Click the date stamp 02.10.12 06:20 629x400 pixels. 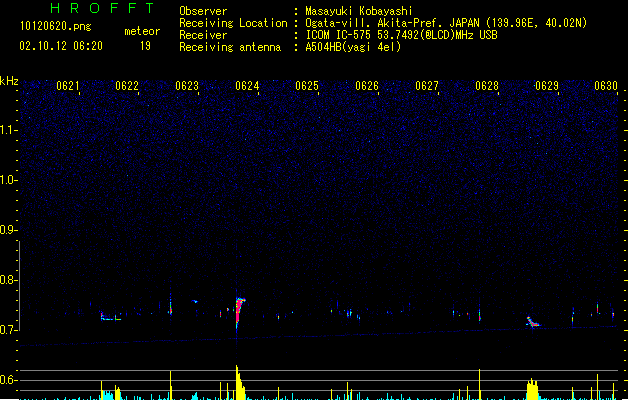pos(61,46)
